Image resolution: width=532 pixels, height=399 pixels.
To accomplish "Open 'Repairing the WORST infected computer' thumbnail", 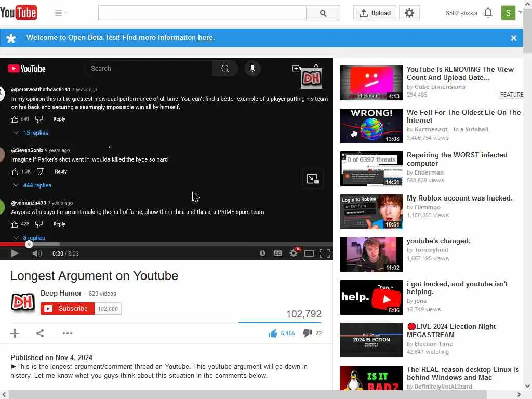I will click(x=371, y=169).
